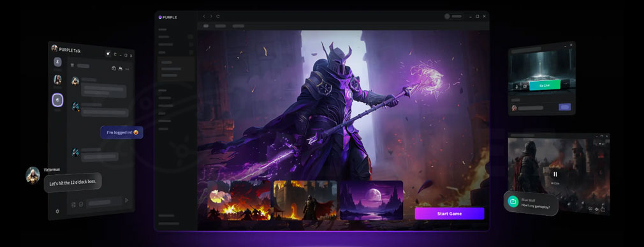Screen dimensions: 644x247
Task: Open PURPLE Talk settings gear
Action: pos(57,211)
